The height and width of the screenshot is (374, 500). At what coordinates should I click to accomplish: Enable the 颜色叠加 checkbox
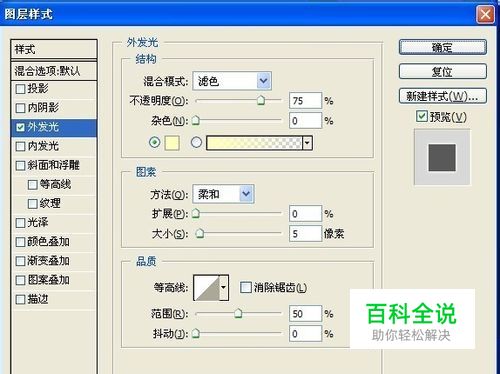point(20,242)
